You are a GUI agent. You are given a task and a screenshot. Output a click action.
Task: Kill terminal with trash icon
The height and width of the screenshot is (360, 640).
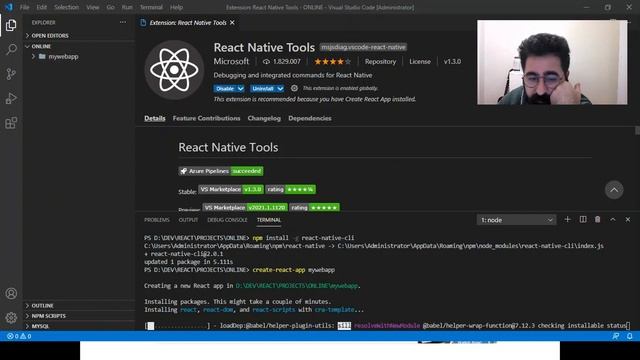[598, 220]
